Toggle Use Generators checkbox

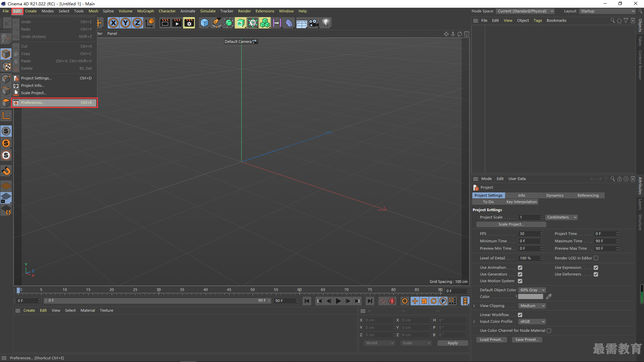[520, 274]
